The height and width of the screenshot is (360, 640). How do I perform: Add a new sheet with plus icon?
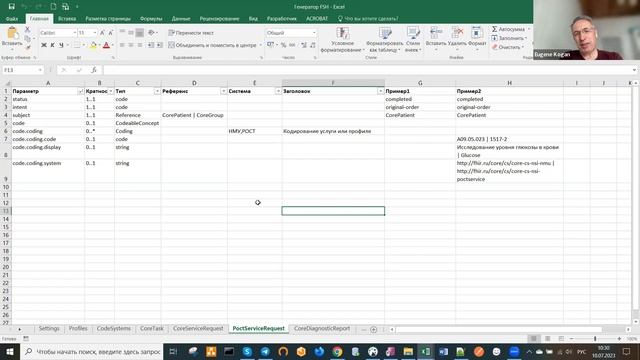pos(373,329)
